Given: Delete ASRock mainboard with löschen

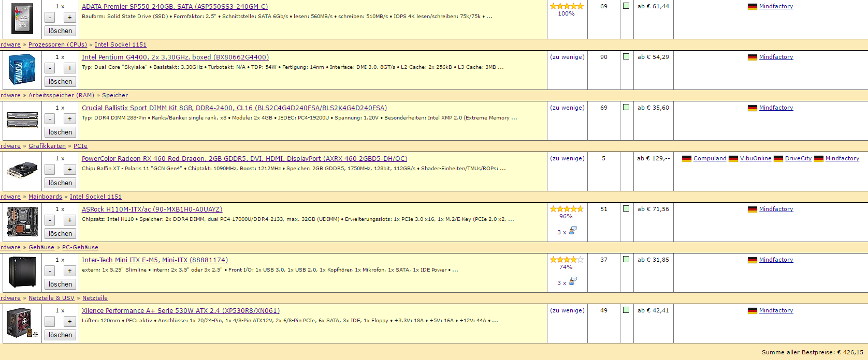Looking at the screenshot, I should point(60,234).
